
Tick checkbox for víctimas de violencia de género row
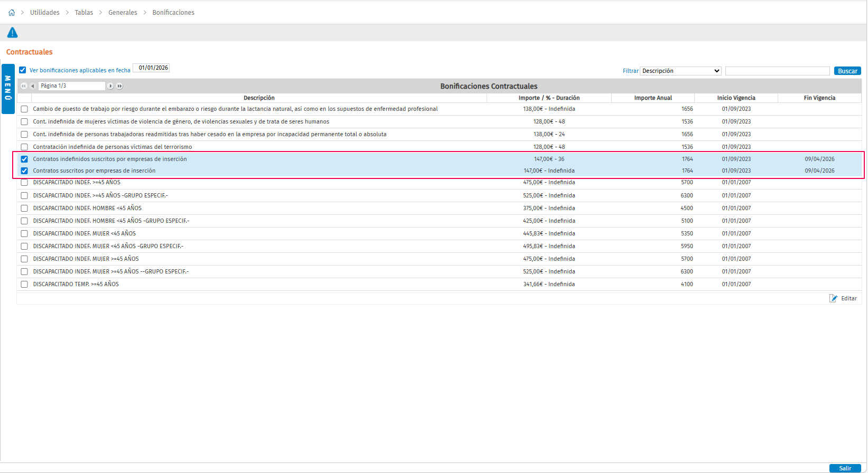[x=24, y=122]
